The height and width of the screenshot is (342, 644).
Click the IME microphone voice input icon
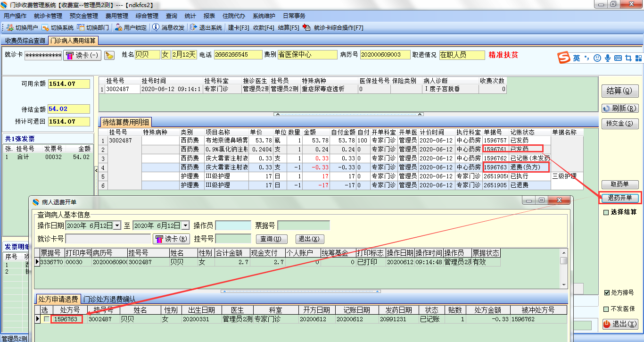(x=608, y=58)
